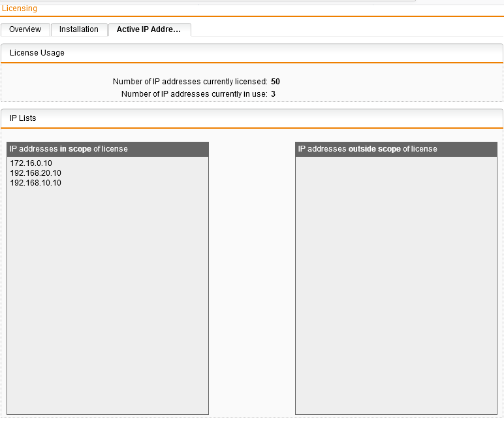The width and height of the screenshot is (504, 426).
Task: Click the bold 'outside scope' words
Action: [374, 149]
